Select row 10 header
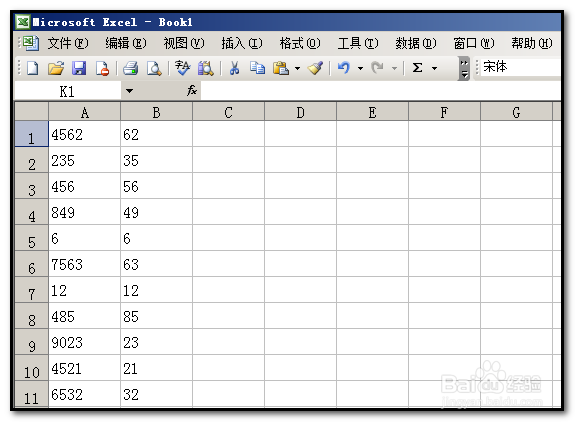This screenshot has width=575, height=422. [32, 368]
